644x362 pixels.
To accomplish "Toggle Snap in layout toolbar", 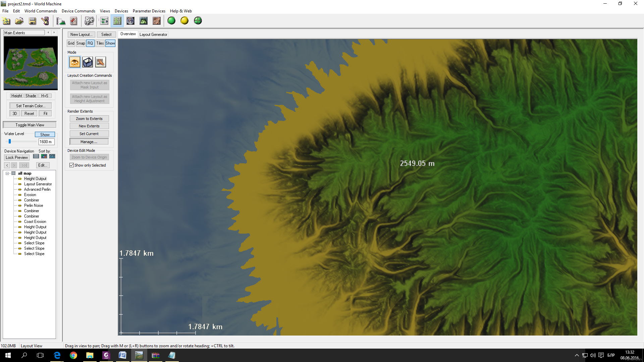I will [80, 43].
